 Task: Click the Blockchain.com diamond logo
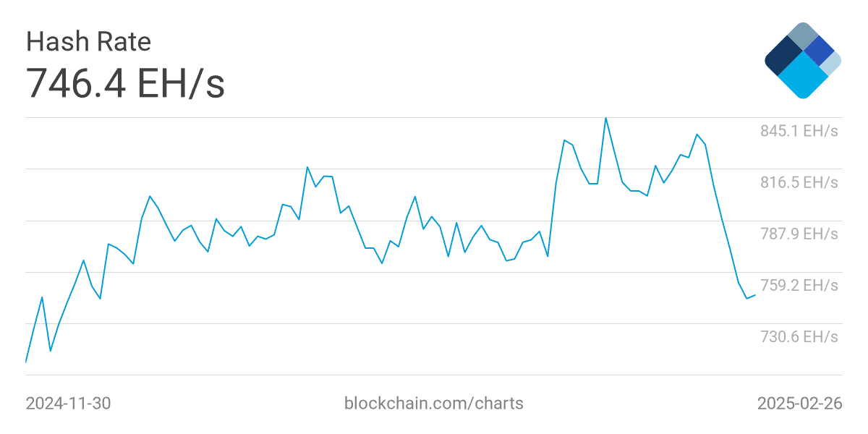(x=803, y=60)
